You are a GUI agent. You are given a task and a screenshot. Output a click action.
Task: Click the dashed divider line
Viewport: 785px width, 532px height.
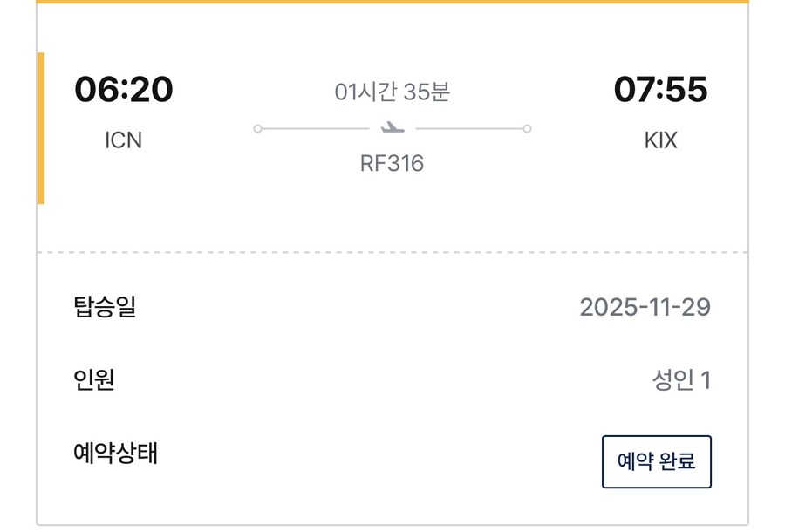tap(392, 252)
